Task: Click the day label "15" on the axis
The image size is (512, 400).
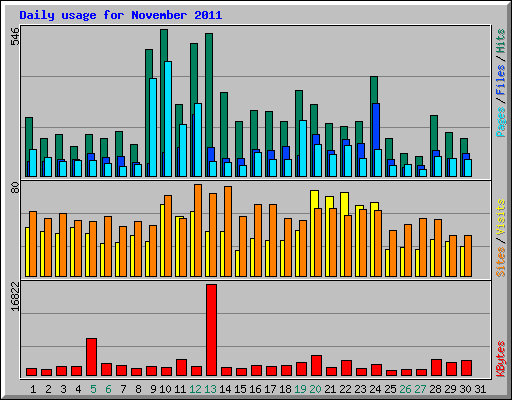Action: click(x=240, y=389)
